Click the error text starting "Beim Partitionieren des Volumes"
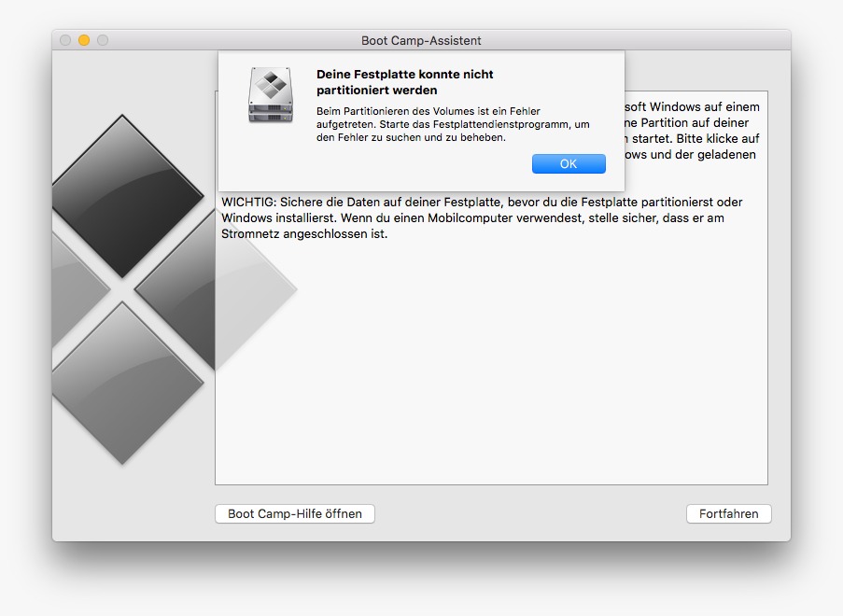 [453, 124]
